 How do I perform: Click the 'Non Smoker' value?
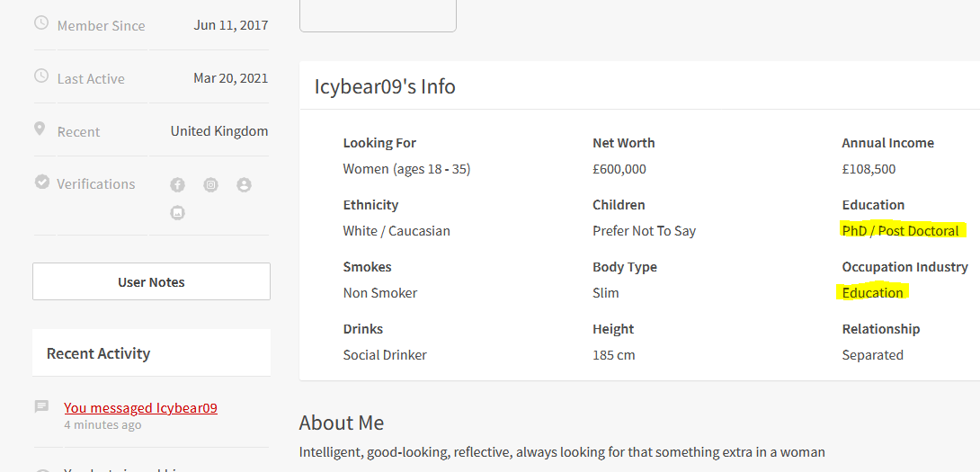[x=380, y=293]
